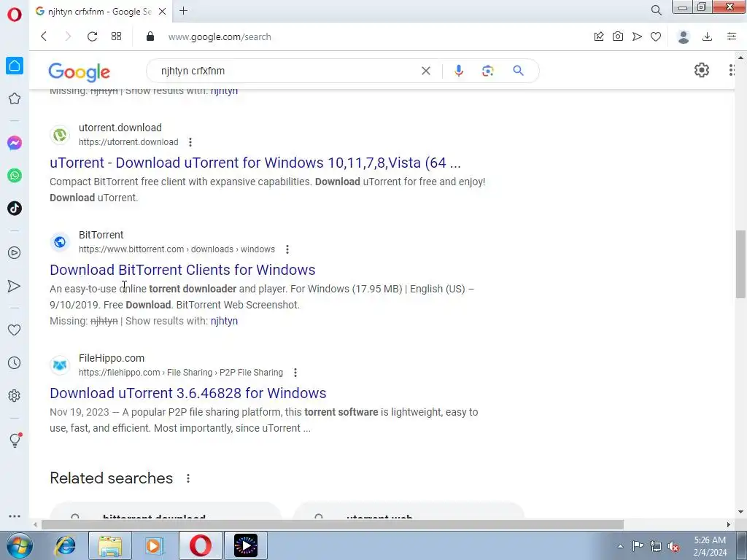Open the Opera sidebar Home button

15,66
